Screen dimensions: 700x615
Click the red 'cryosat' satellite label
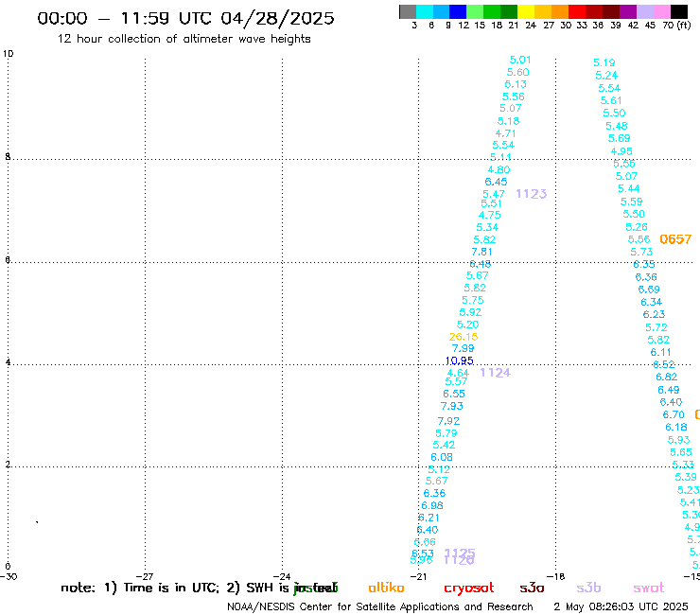(x=469, y=589)
